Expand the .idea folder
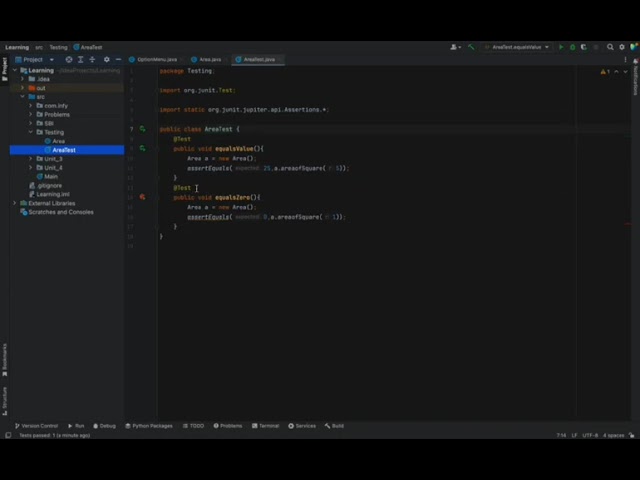640x480 pixels. coord(22,79)
